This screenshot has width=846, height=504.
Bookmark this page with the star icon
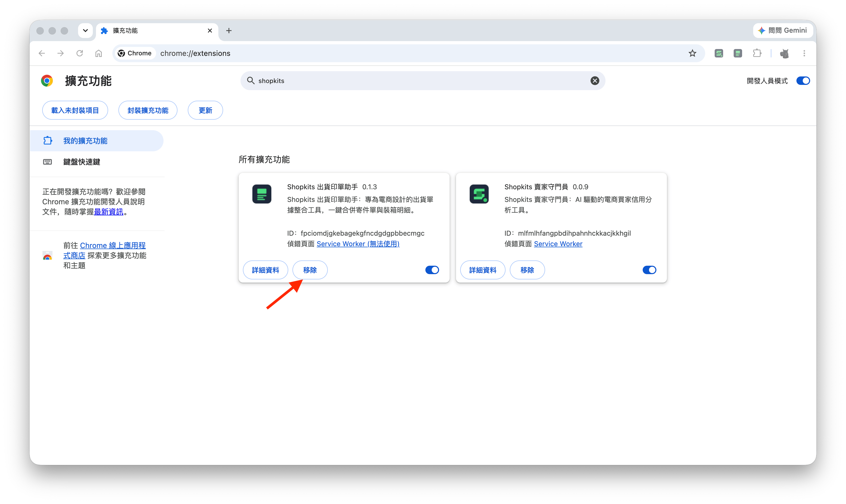click(693, 53)
